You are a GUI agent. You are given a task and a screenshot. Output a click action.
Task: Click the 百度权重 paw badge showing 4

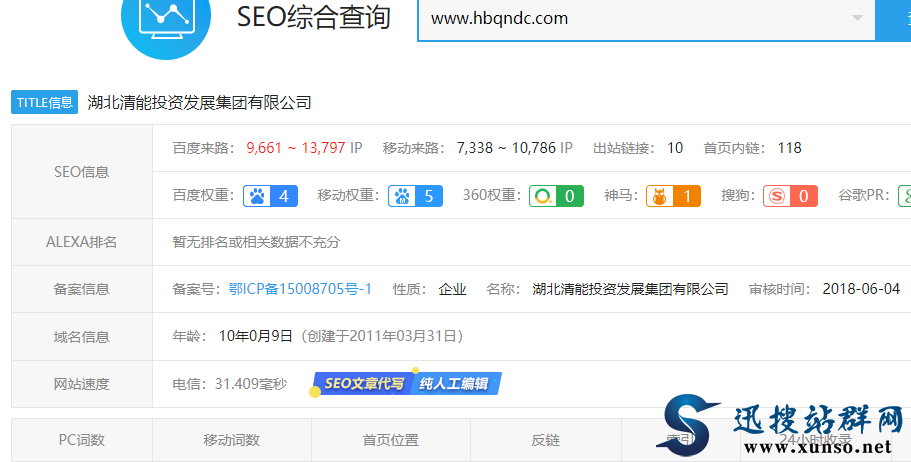pyautogui.click(x=271, y=196)
